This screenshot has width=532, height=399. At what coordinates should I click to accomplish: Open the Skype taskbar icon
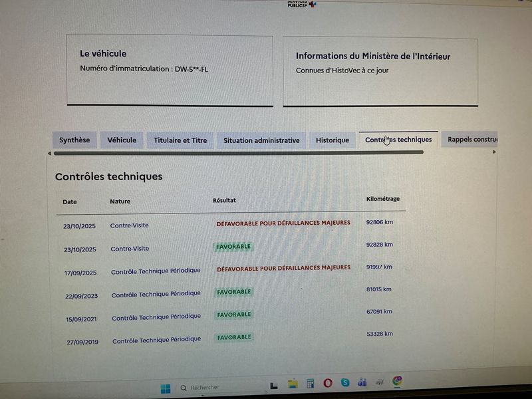(345, 382)
